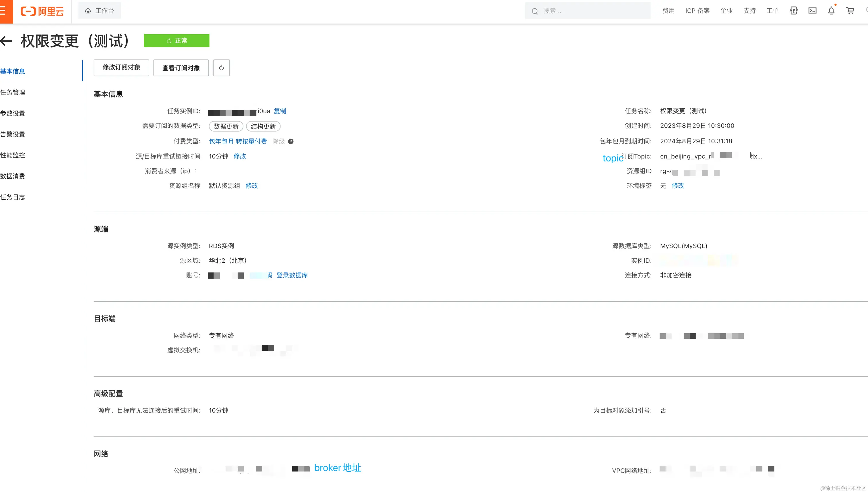Open the API tool icon
Image resolution: width=868 pixels, height=493 pixels.
(x=793, y=11)
